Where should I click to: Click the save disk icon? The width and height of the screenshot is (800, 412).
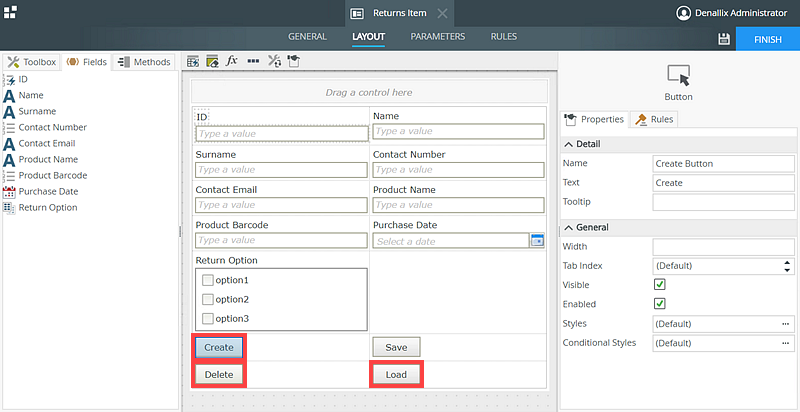[723, 38]
